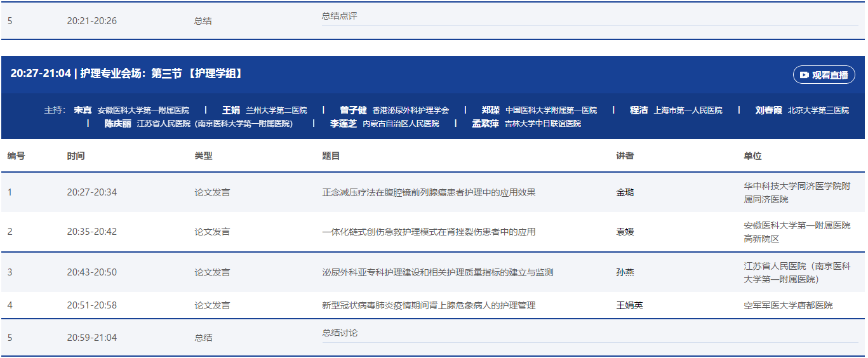Image resolution: width=868 pixels, height=358 pixels.
Task: Select host name 曾子健
Action: point(354,110)
